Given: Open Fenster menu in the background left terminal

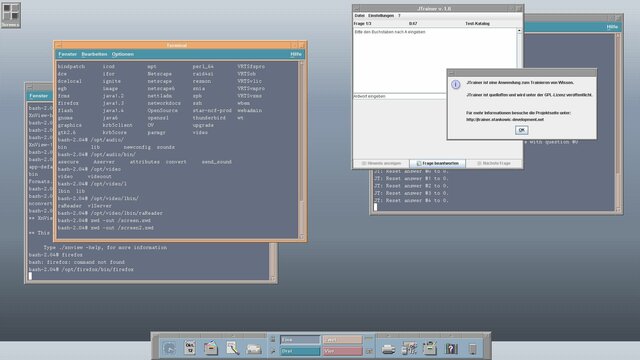Looking at the screenshot, I should click(38, 96).
